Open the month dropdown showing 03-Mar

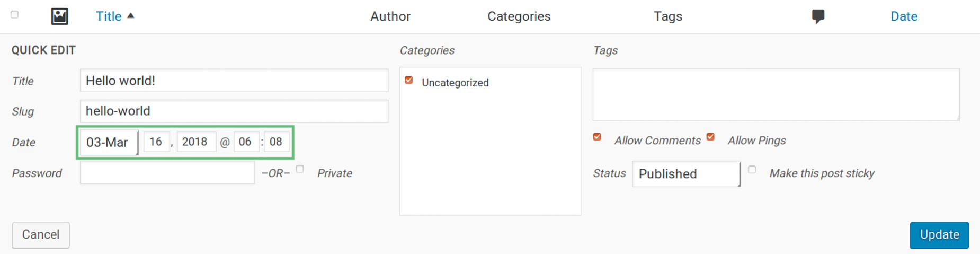pyautogui.click(x=109, y=142)
